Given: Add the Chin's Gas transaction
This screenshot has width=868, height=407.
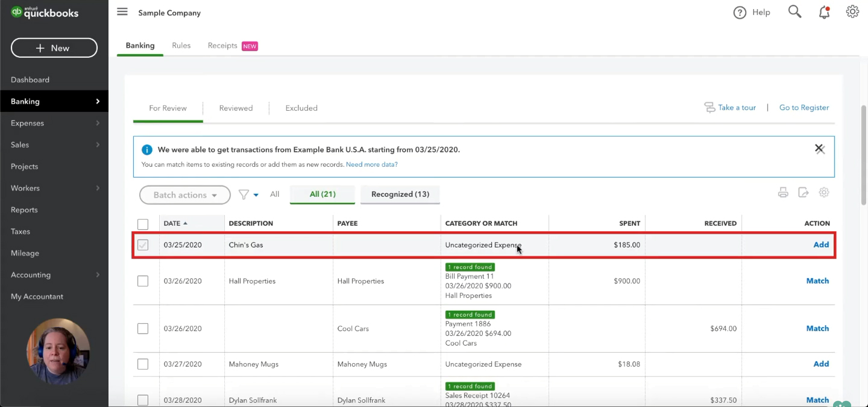Looking at the screenshot, I should coord(821,245).
